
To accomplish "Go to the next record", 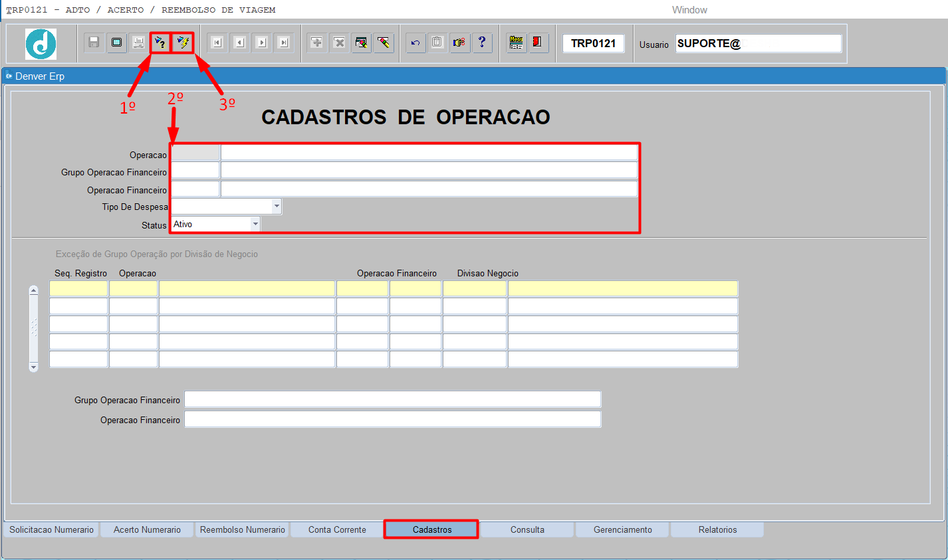I will (261, 43).
